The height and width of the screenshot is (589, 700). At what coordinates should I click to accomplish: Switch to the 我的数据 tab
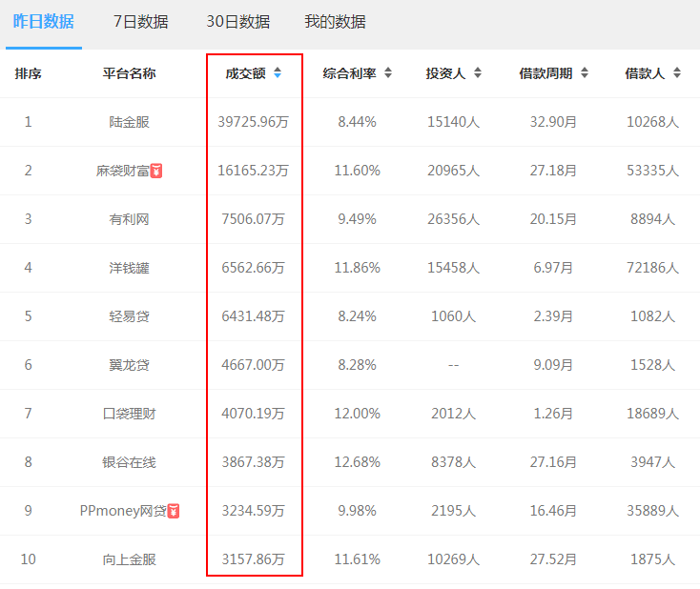pyautogui.click(x=336, y=21)
